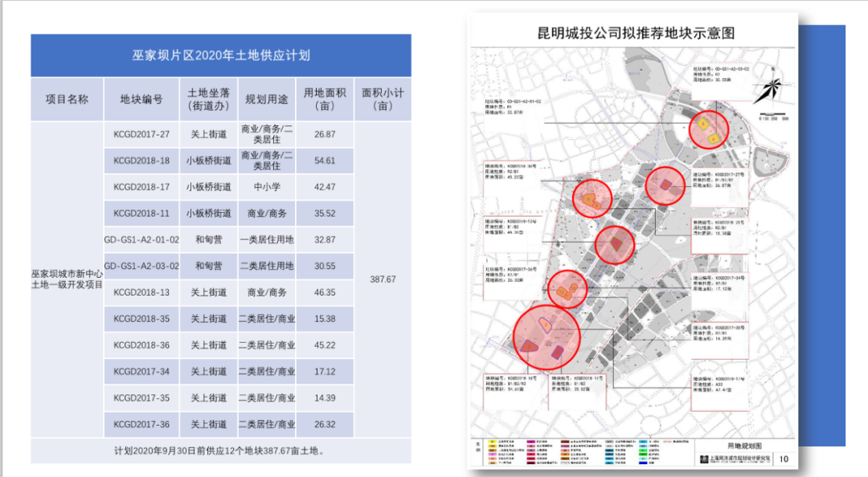Select the Shanghai Tongji institute logo icon
The image size is (868, 477).
703,458
